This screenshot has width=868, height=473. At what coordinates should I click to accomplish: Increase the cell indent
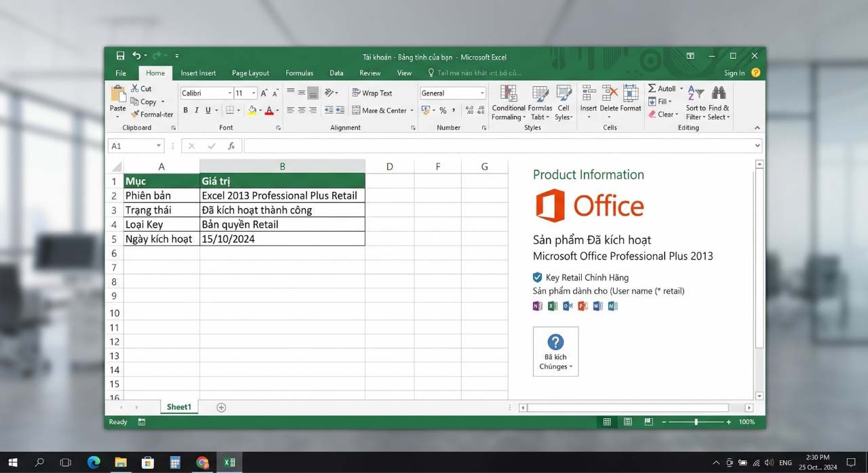tap(340, 110)
